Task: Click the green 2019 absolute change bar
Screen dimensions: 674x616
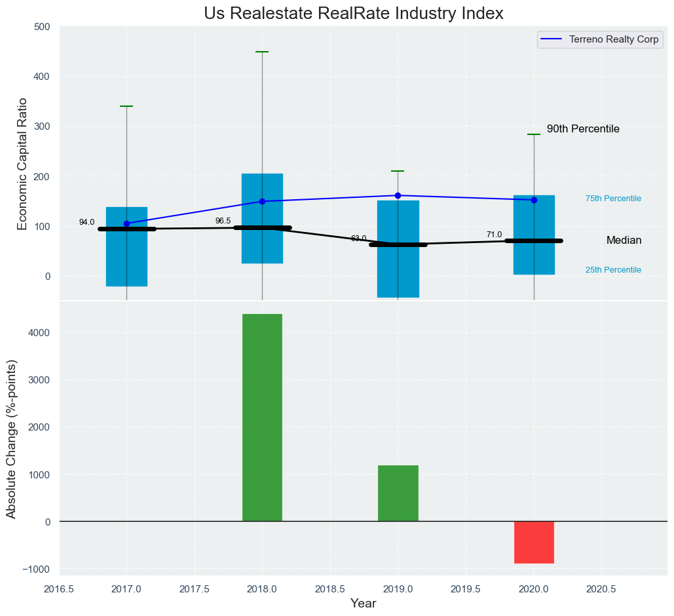Action: pyautogui.click(x=398, y=493)
